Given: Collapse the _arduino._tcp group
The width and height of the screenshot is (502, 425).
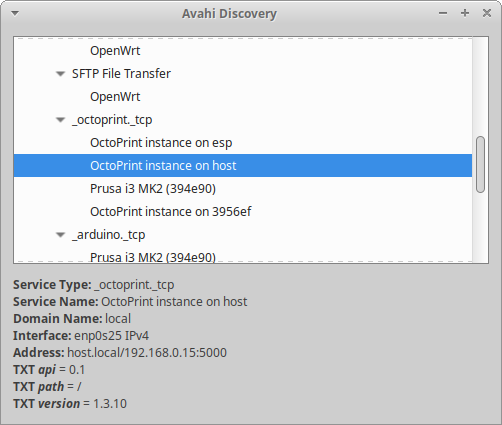Looking at the screenshot, I should click(60, 235).
